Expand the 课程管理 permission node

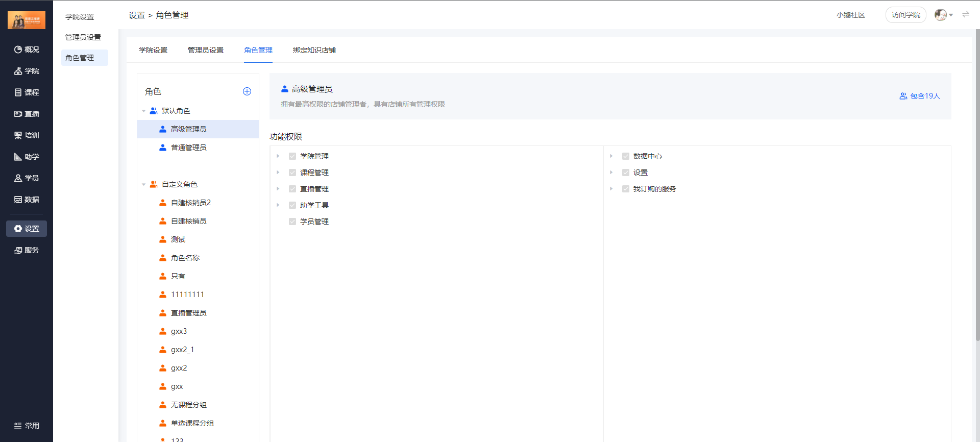click(x=278, y=173)
